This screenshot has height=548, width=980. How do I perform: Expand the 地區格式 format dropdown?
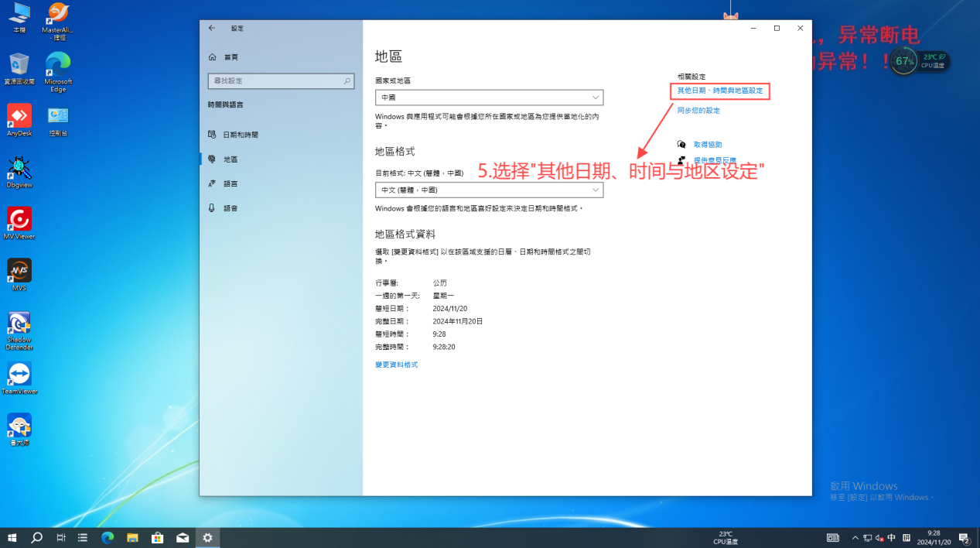pos(489,190)
